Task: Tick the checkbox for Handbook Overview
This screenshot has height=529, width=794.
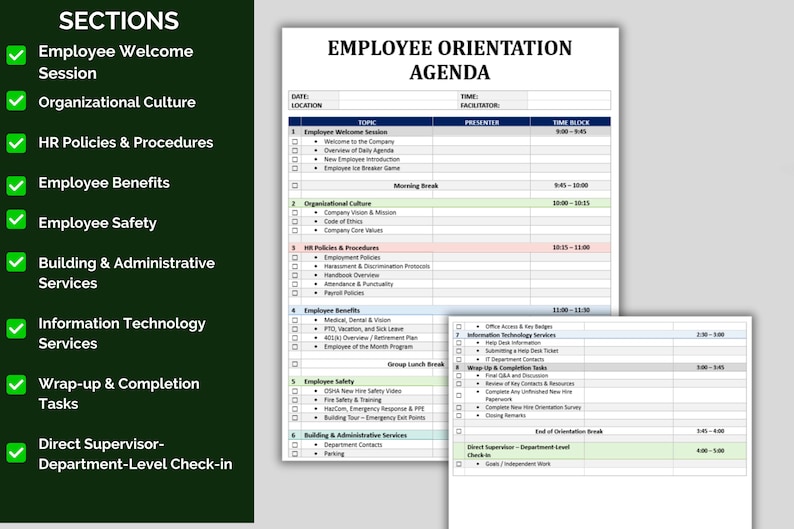Action: 295,275
